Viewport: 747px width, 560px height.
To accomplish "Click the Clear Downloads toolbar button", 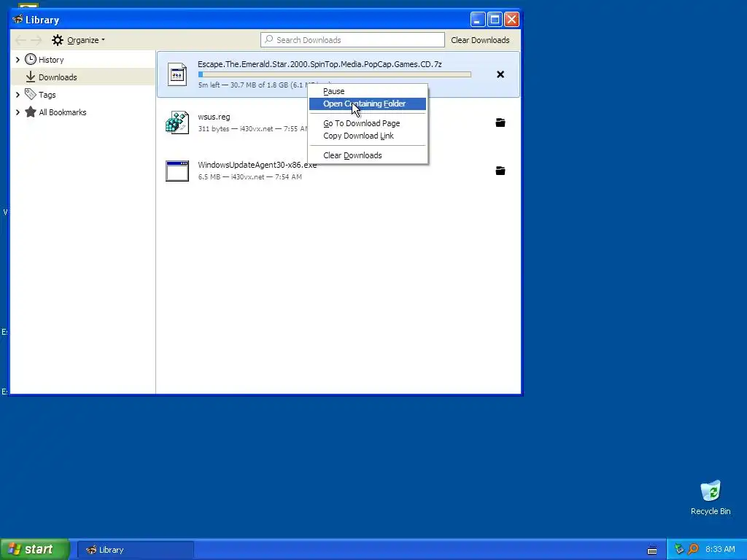I will (x=480, y=40).
